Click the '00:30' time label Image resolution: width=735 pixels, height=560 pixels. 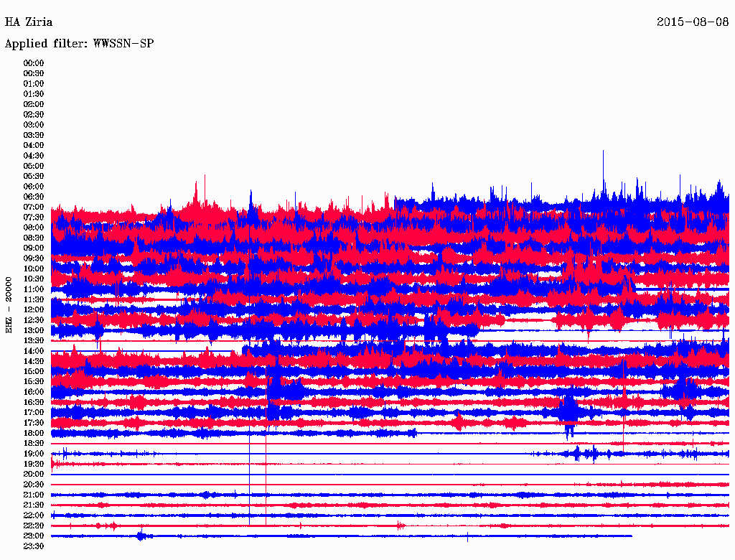[x=34, y=74]
